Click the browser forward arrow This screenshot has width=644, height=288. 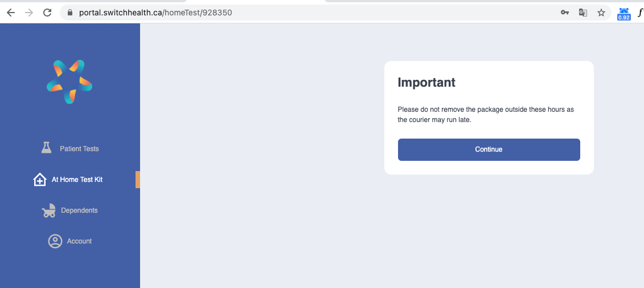pyautogui.click(x=28, y=13)
